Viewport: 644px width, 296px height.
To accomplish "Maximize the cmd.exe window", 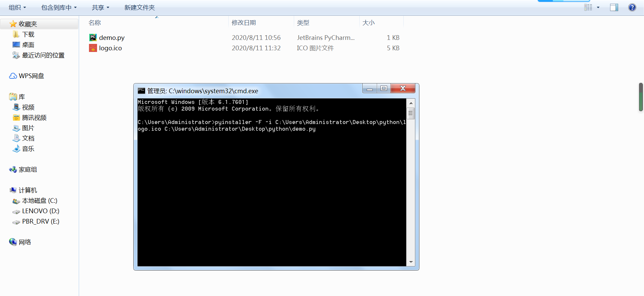I will click(x=384, y=88).
